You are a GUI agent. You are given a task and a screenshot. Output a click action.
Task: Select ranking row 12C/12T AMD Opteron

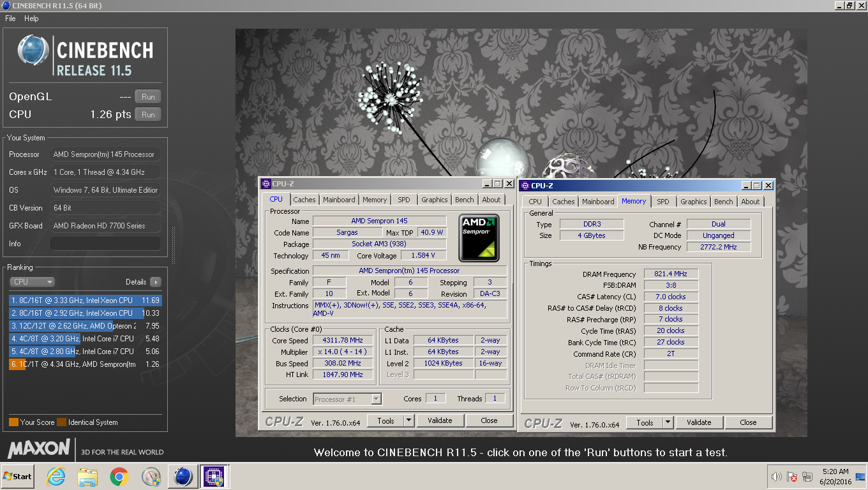click(x=86, y=326)
